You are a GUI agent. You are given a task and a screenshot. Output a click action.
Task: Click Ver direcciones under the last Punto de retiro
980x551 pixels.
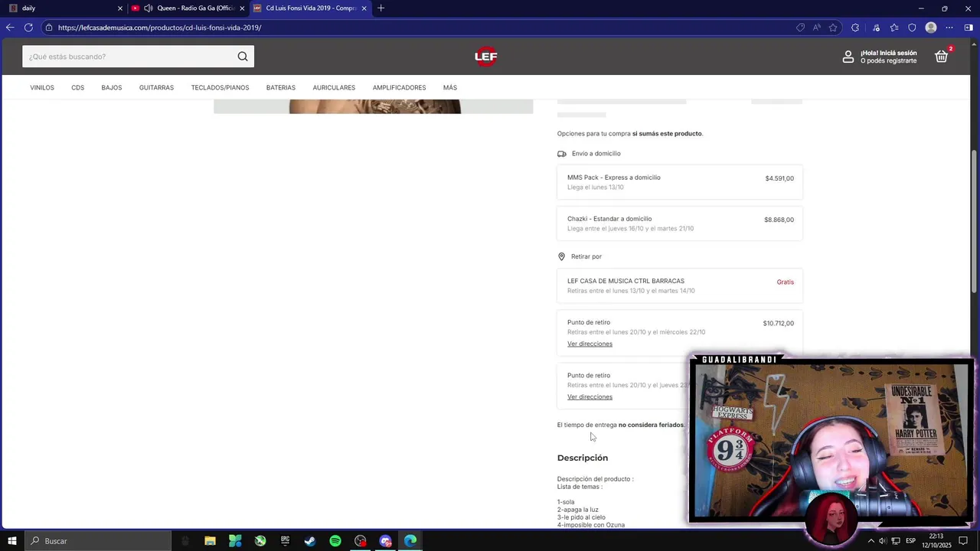pyautogui.click(x=590, y=397)
